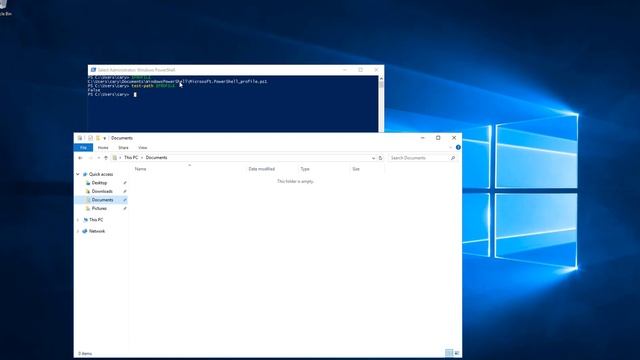Collapse the ribbon chevron beside Help

[x=451, y=147]
